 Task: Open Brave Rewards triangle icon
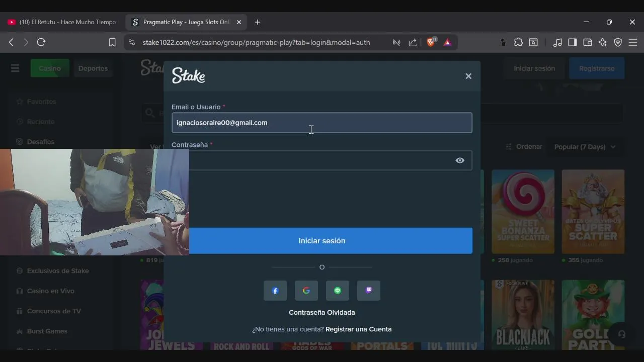(447, 42)
